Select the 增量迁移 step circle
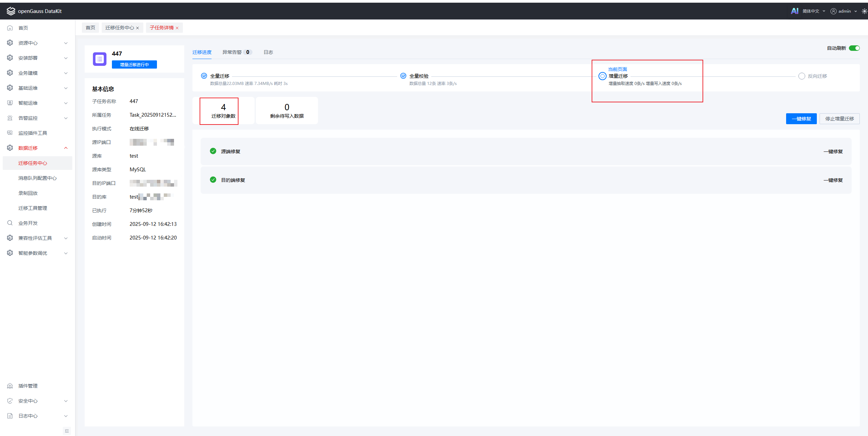Viewport: 868px width, 436px height. pos(602,76)
